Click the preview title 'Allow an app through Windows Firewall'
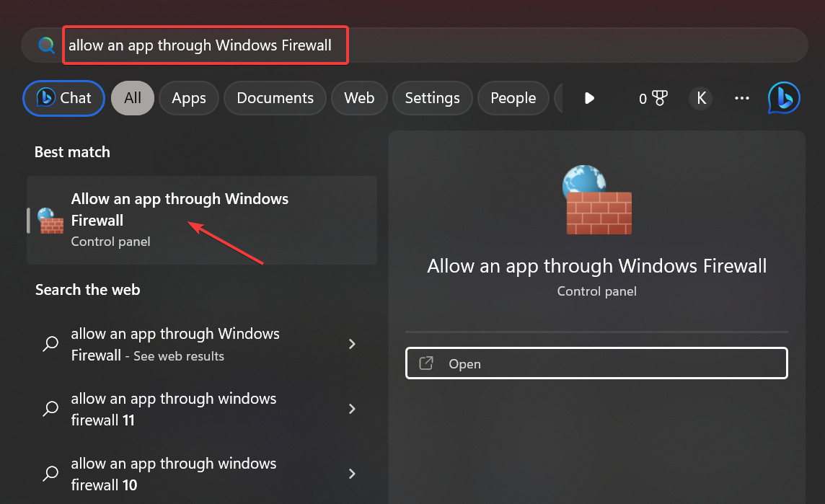Image resolution: width=825 pixels, height=504 pixels. (x=596, y=266)
